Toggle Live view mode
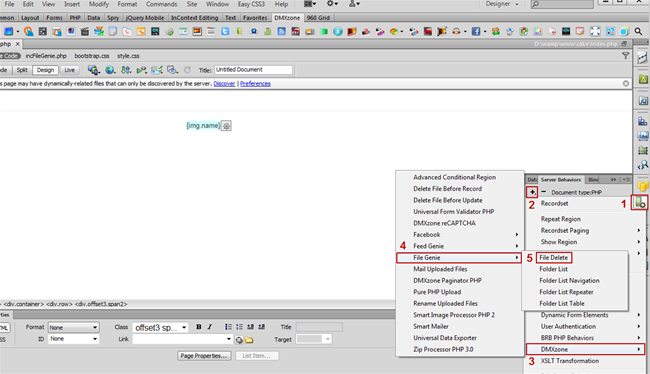Viewport: 650px width, 374px height. pos(69,70)
